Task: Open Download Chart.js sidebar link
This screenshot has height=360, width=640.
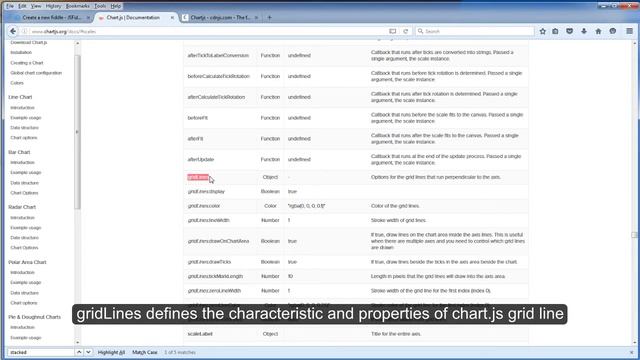Action: (x=29, y=42)
